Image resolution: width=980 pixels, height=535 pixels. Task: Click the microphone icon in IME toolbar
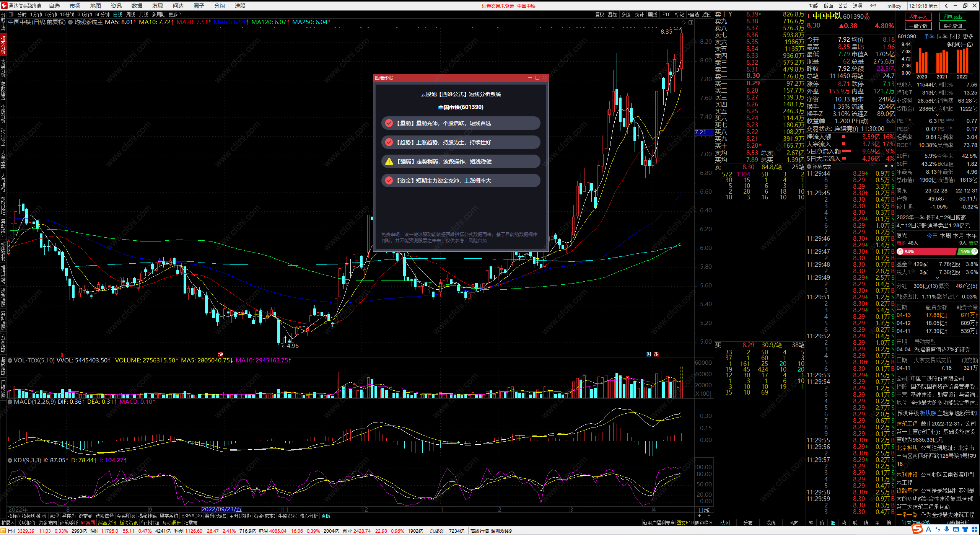946,529
